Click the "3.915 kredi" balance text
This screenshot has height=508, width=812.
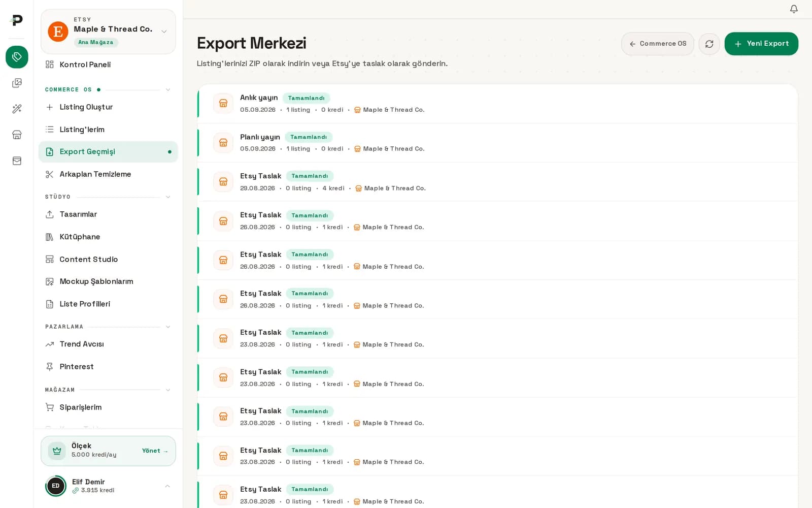coord(97,490)
